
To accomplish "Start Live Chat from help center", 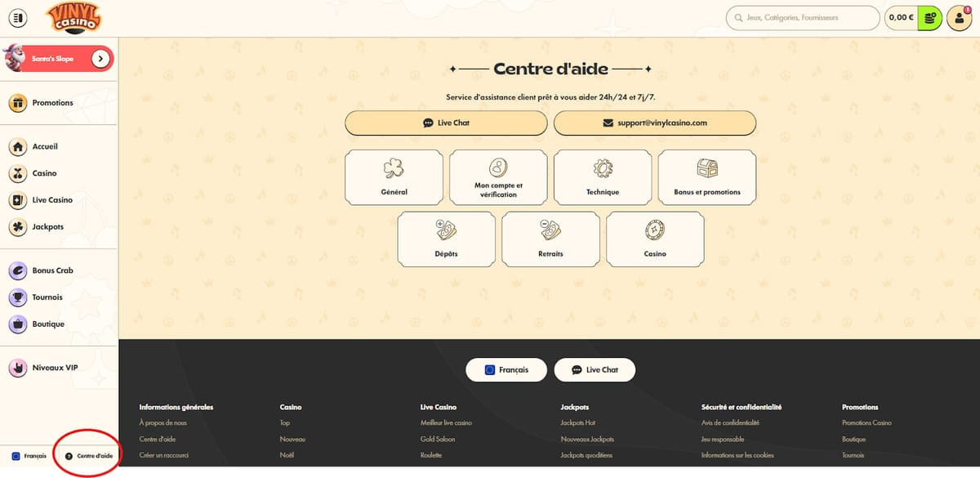I will (x=446, y=123).
